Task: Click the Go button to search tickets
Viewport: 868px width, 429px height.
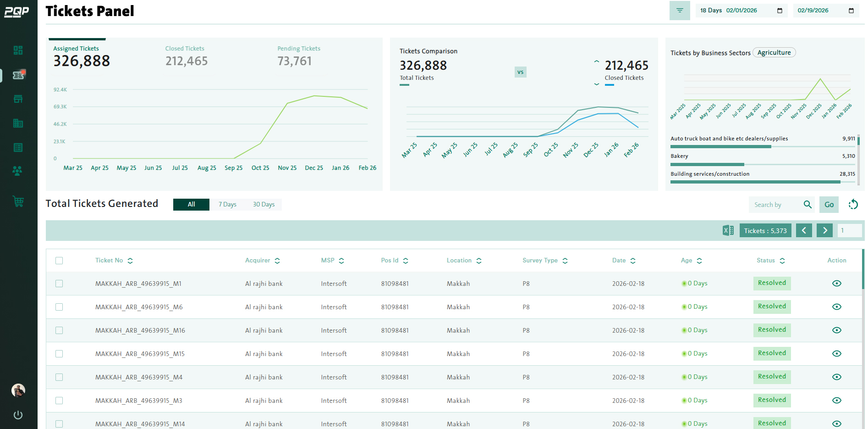Action: (x=829, y=205)
